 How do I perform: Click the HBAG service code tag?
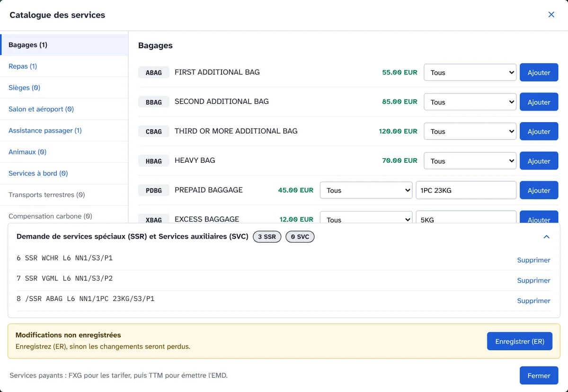154,161
